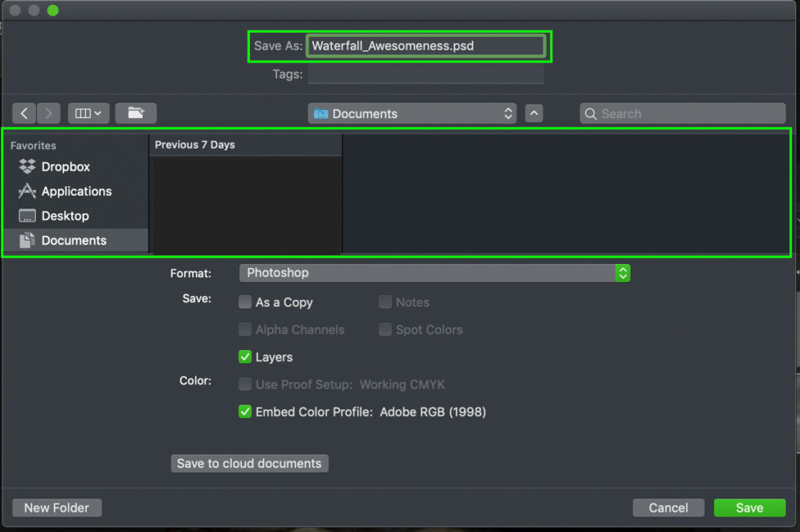Select the Documents icon in sidebar

point(27,241)
